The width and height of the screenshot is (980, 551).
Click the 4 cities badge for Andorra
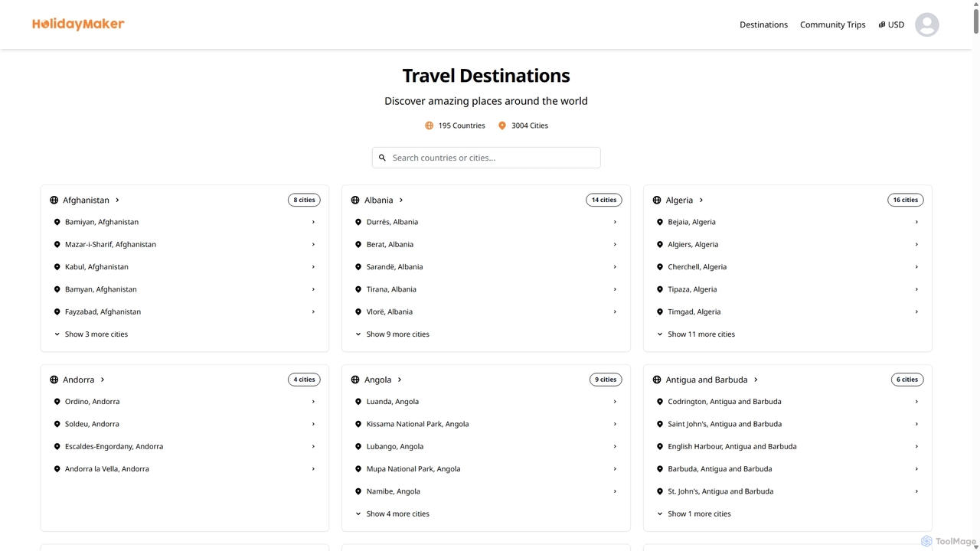[x=304, y=380]
